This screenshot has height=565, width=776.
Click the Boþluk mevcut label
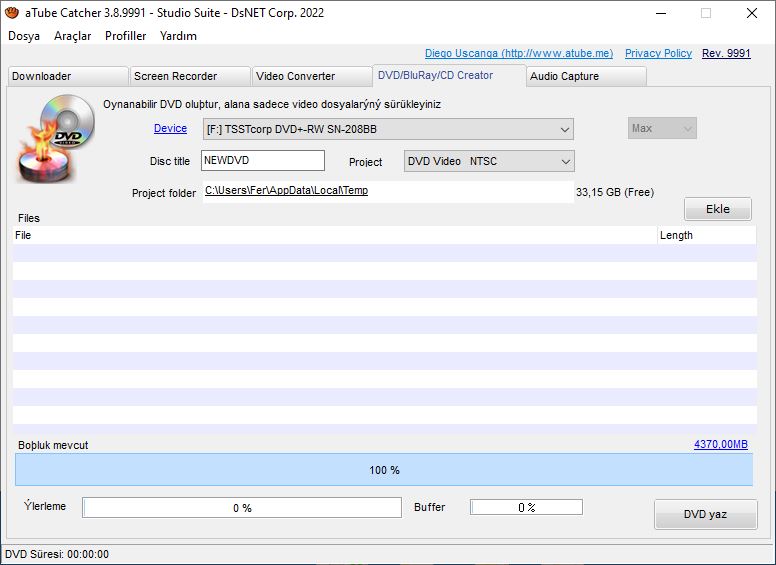pos(53,445)
